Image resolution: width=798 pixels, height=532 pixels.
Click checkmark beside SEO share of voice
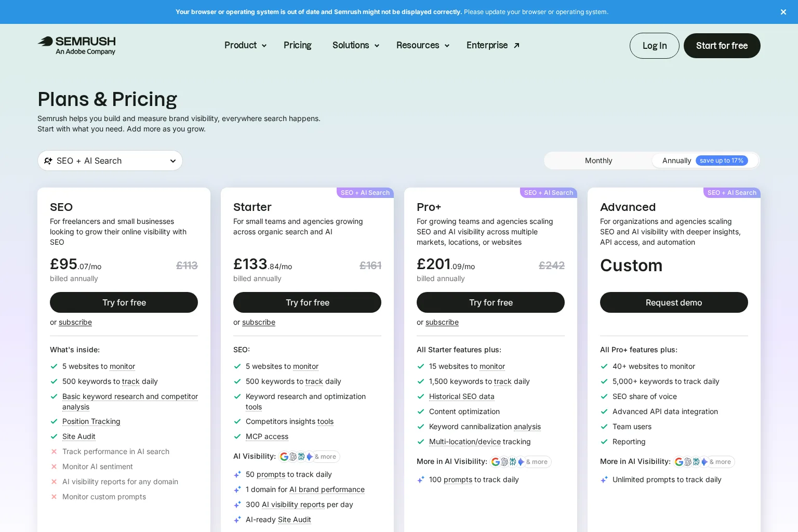604,396
